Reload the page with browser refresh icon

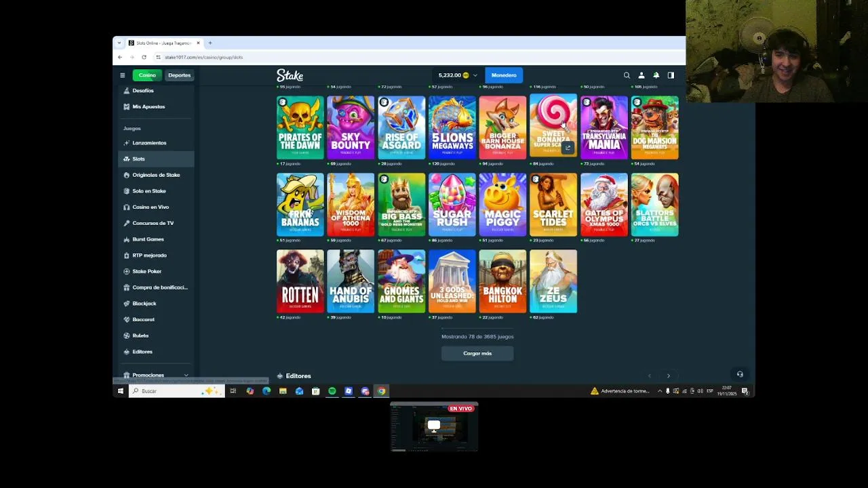point(144,57)
